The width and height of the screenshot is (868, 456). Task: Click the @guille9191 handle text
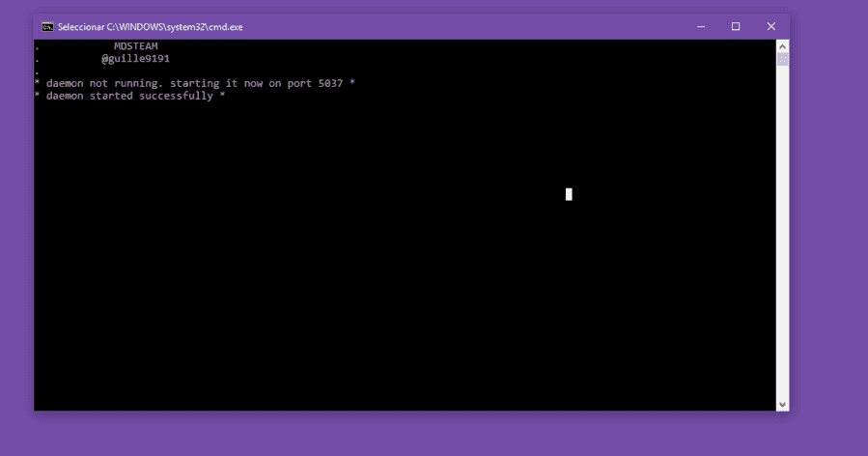(135, 59)
